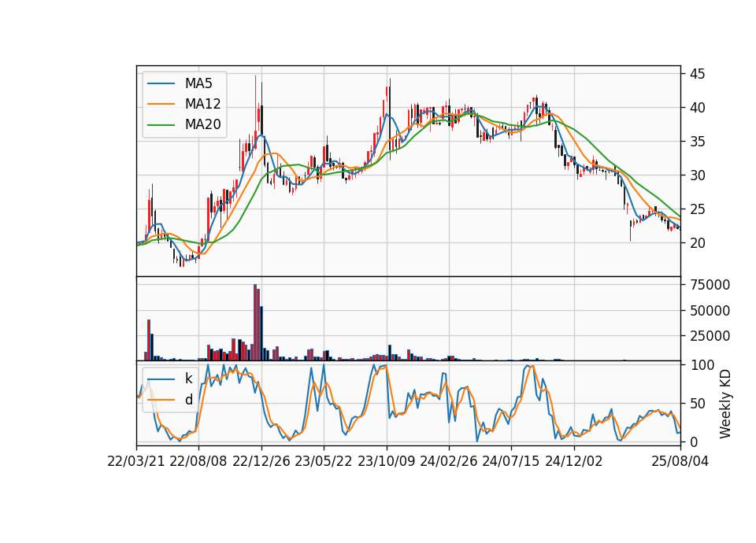This screenshot has width=756, height=543.
Task: Click the KD axis value 100
Action: [702, 365]
